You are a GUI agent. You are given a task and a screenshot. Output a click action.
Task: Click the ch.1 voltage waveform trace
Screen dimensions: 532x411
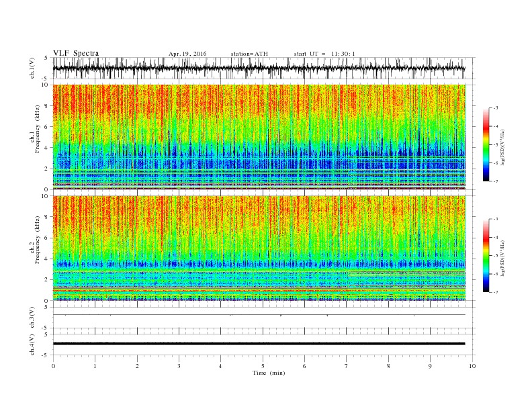[259, 68]
